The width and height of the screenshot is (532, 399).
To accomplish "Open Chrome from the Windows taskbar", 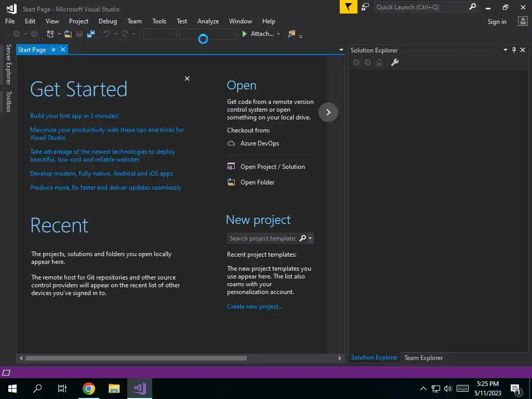I will [88, 388].
